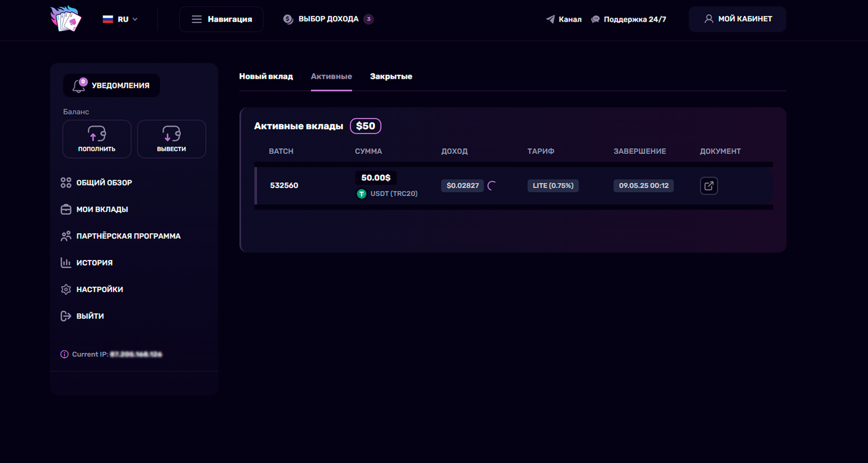Switch to the Закрытые tab

391,77
